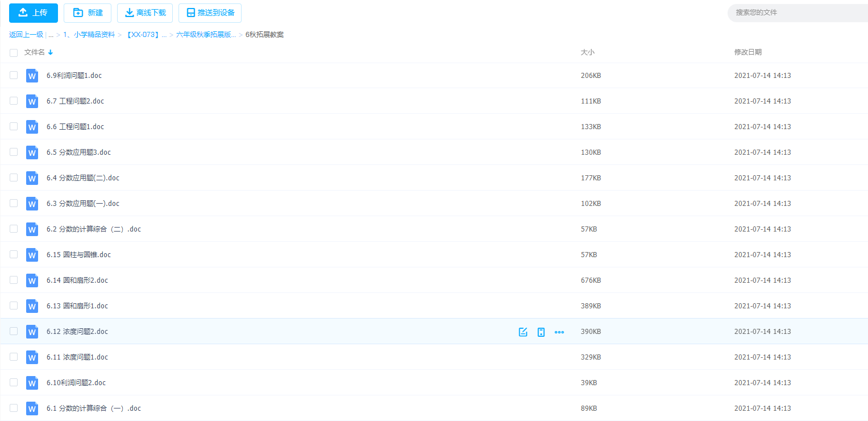Toggle the select-all checkbox beside 文件名
The width and height of the screenshot is (868, 421).
[x=14, y=52]
